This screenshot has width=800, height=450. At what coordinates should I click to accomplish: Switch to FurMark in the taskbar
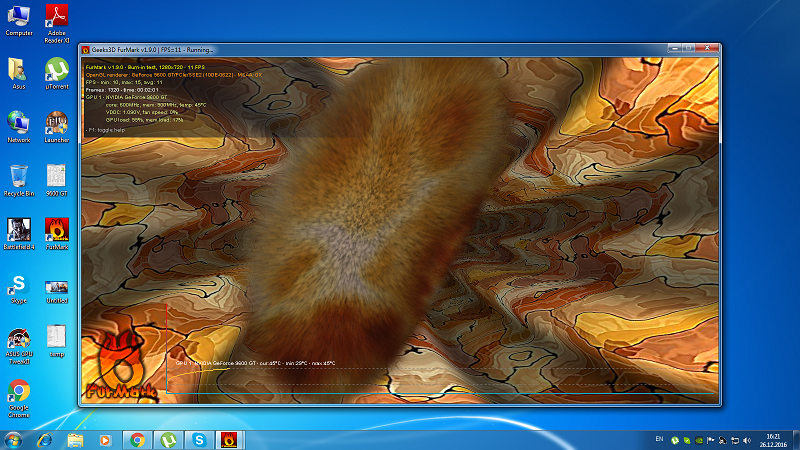(230, 440)
